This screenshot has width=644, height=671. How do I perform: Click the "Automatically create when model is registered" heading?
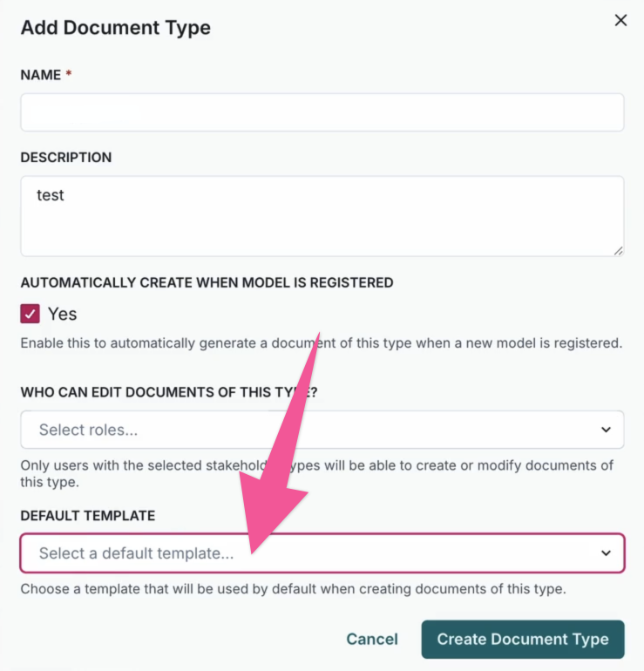(x=207, y=282)
